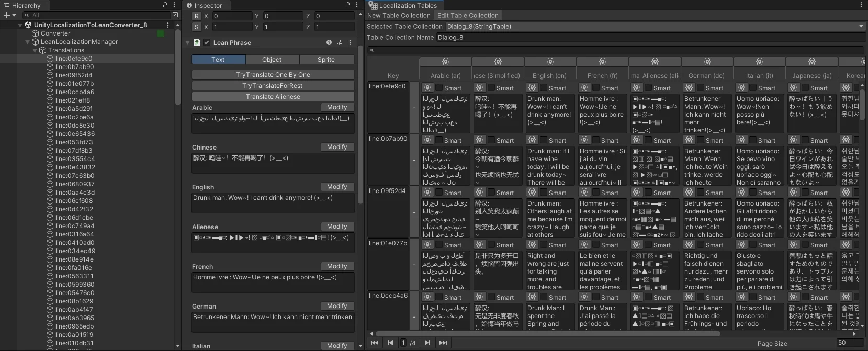The image size is (868, 351).
Task: Click the Table Collection Name field
Action: tap(651, 37)
